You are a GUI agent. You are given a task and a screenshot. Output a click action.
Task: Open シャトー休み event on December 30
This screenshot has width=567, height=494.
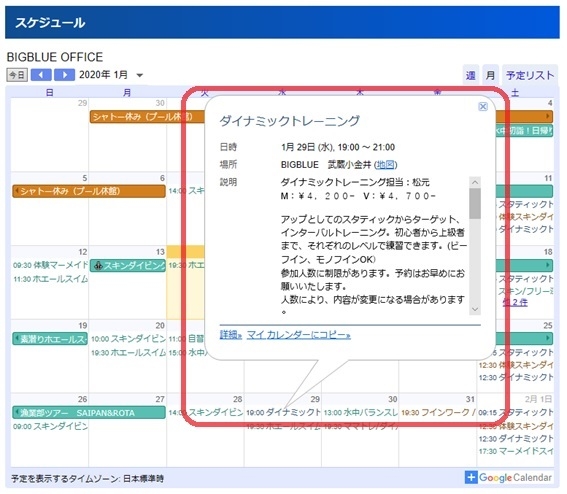pyautogui.click(x=146, y=117)
